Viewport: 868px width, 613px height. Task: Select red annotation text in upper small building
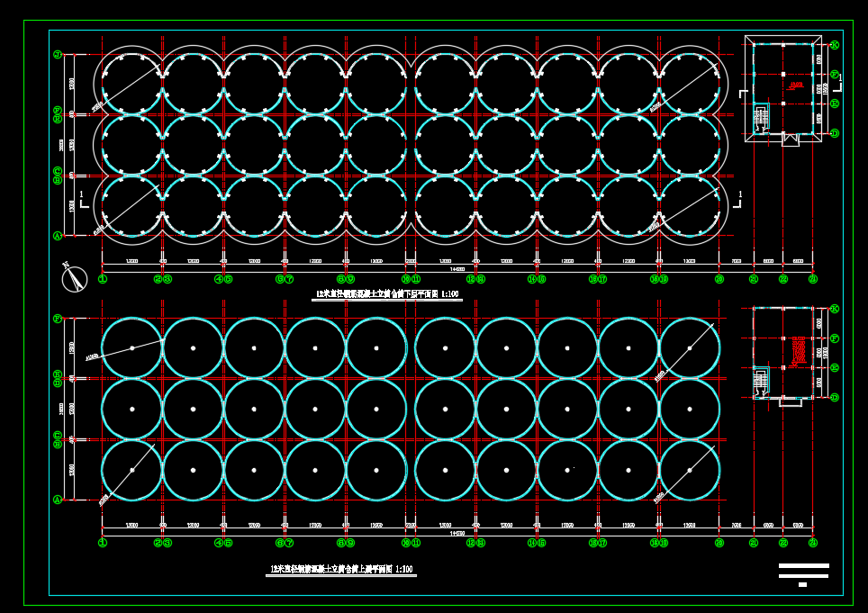tap(796, 86)
